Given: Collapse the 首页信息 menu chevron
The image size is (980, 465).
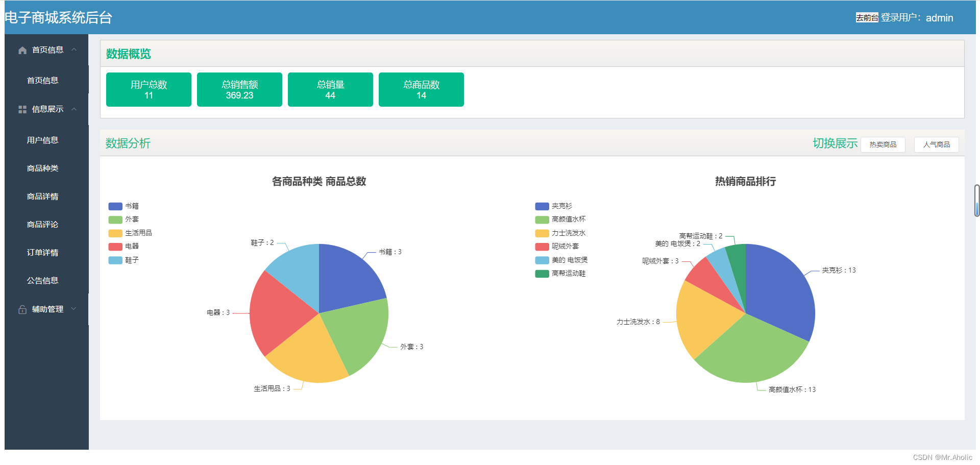Looking at the screenshot, I should pos(74,50).
